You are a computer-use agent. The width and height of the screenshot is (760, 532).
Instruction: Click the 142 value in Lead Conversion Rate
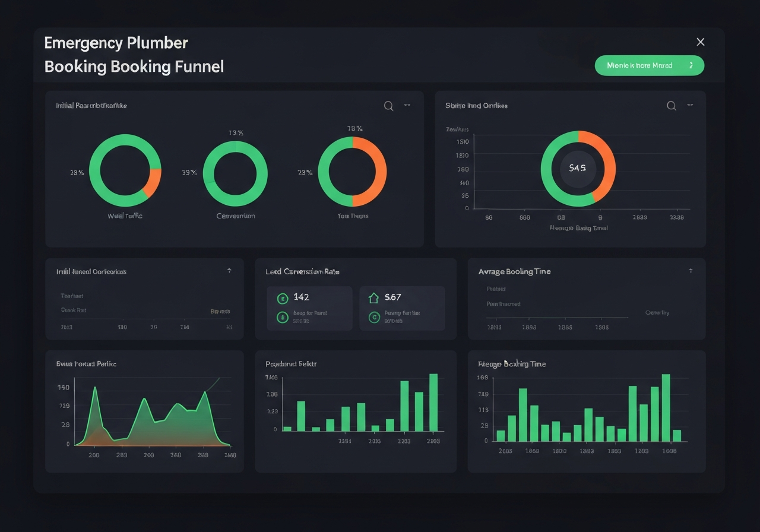coord(301,297)
